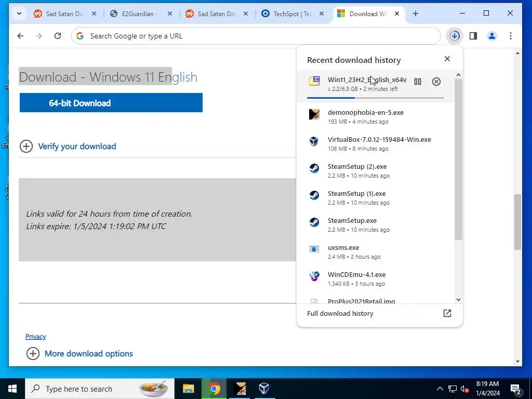
Task: Show hidden system tray icons
Action: [x=440, y=389]
